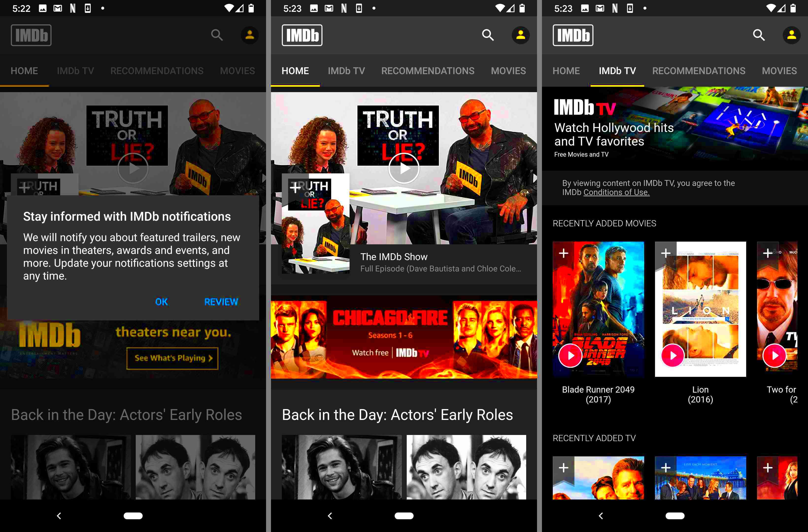Open profile icon in the middle screen
Viewport: 808px width, 532px height.
tap(521, 35)
